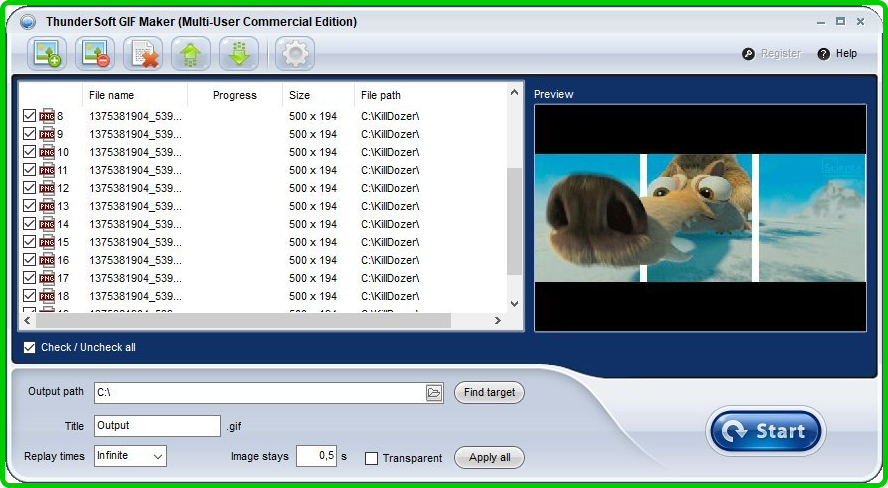888x488 pixels.
Task: Click the 500 x 194 size in row 12
Action: (313, 188)
